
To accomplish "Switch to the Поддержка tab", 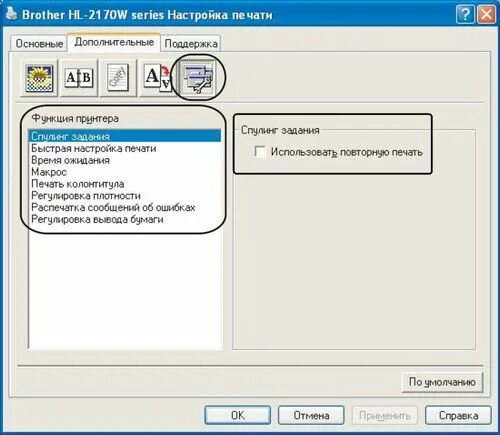I will 191,44.
